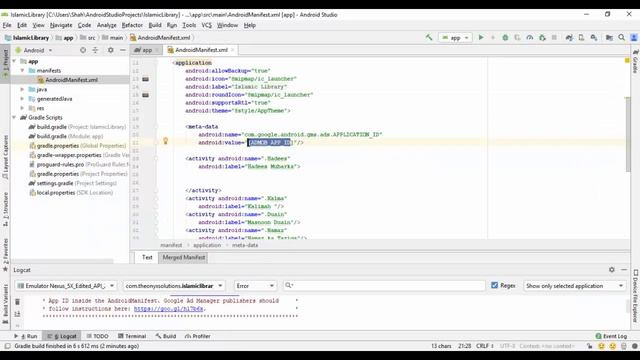The height and width of the screenshot is (360, 640).
Task: Click the gutter image icon beside android:icon
Action: 145,79
